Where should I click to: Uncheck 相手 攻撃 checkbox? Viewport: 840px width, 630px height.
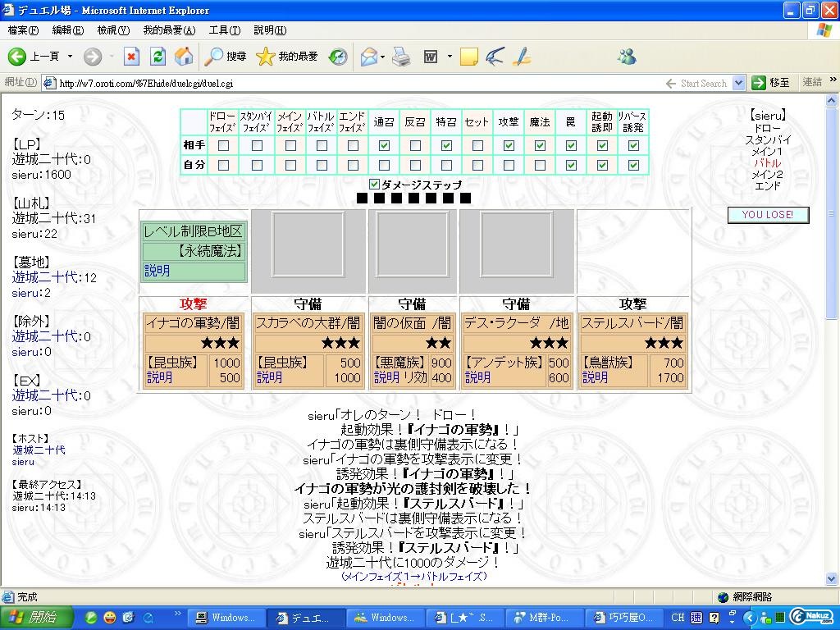pyautogui.click(x=509, y=146)
